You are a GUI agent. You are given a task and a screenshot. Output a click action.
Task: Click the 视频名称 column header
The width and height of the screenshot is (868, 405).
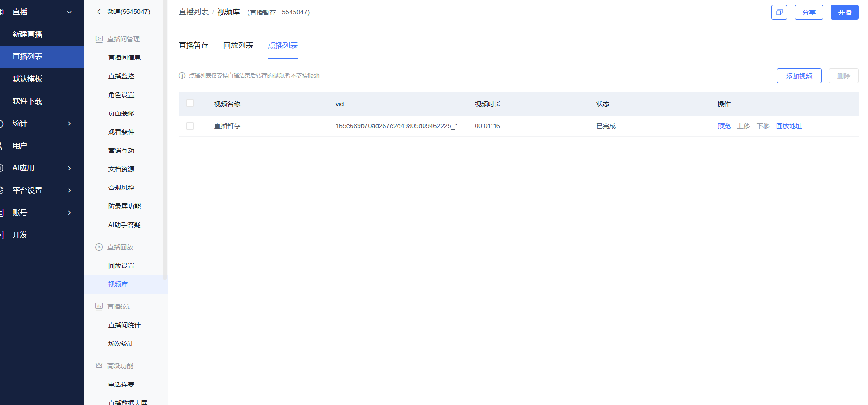(227, 104)
